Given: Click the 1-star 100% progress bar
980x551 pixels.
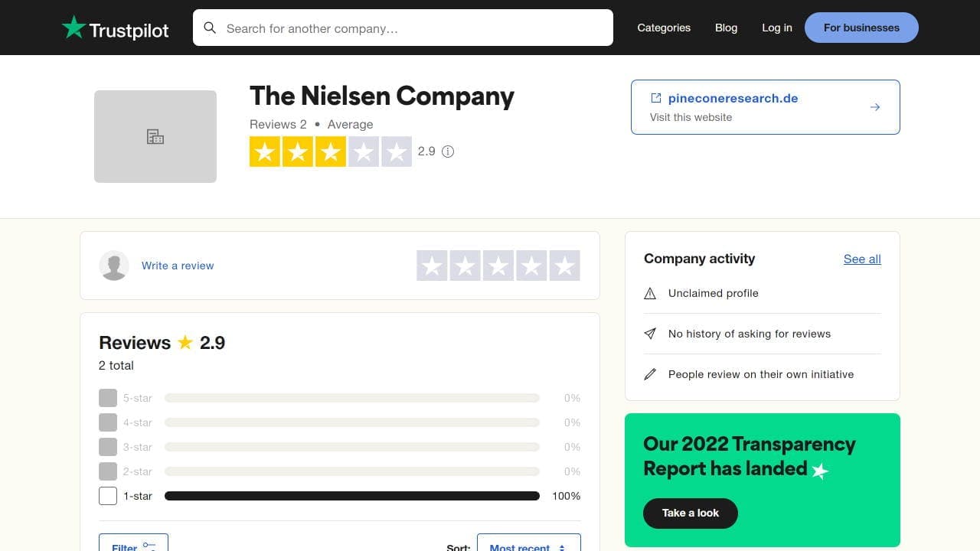Looking at the screenshot, I should click(x=352, y=496).
